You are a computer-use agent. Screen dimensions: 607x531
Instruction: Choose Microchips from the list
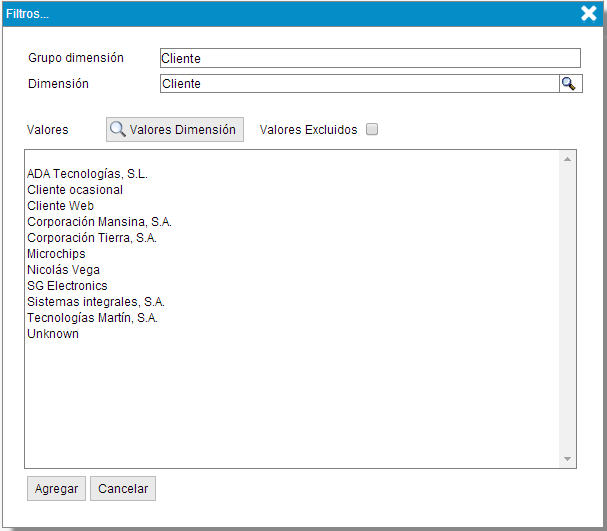pos(56,254)
